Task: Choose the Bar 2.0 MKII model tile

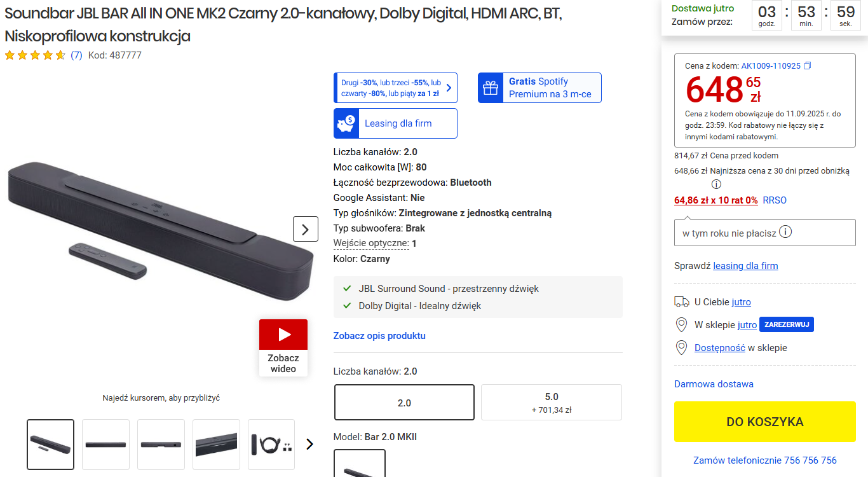Action: (x=360, y=463)
